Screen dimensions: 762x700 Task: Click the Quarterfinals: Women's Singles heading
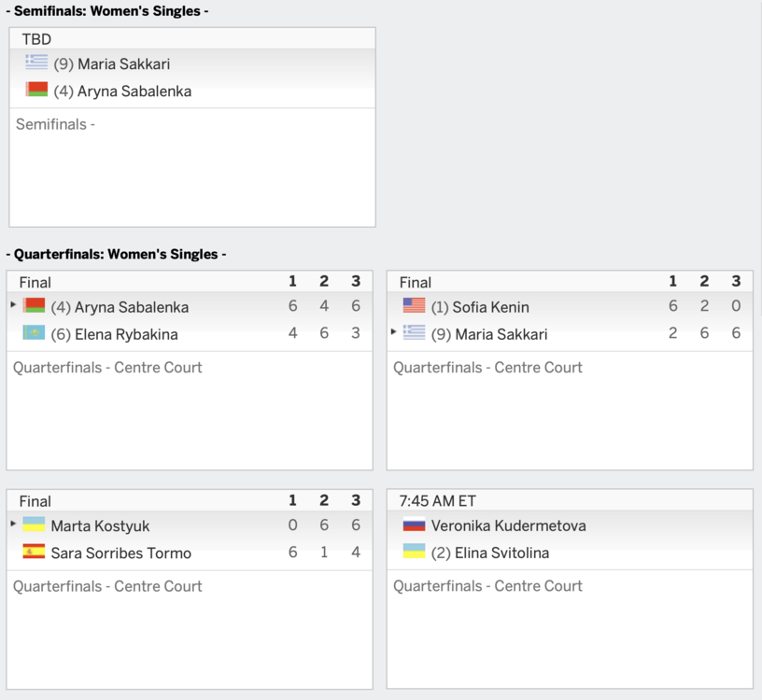coord(116,254)
